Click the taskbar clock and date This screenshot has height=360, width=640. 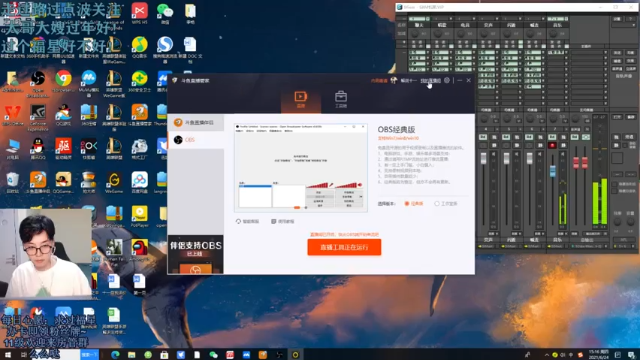[x=599, y=354]
